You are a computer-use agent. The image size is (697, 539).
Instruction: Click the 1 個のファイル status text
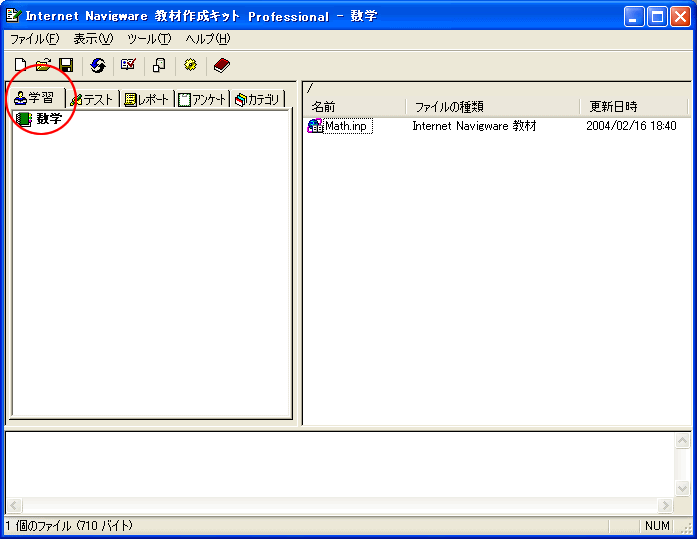pyautogui.click(x=69, y=526)
